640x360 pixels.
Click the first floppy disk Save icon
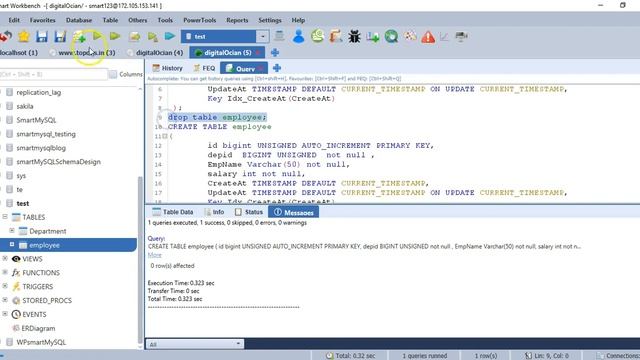coord(42,37)
